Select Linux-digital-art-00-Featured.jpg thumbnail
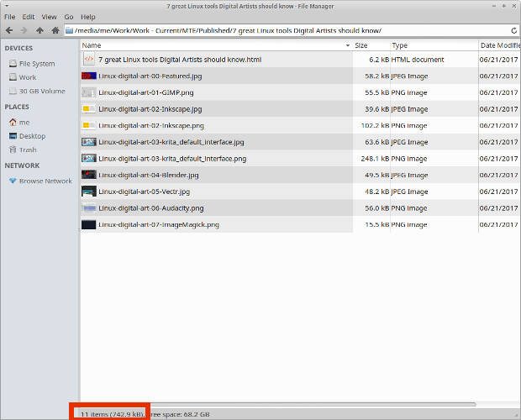The height and width of the screenshot is (420, 521). pyautogui.click(x=89, y=76)
